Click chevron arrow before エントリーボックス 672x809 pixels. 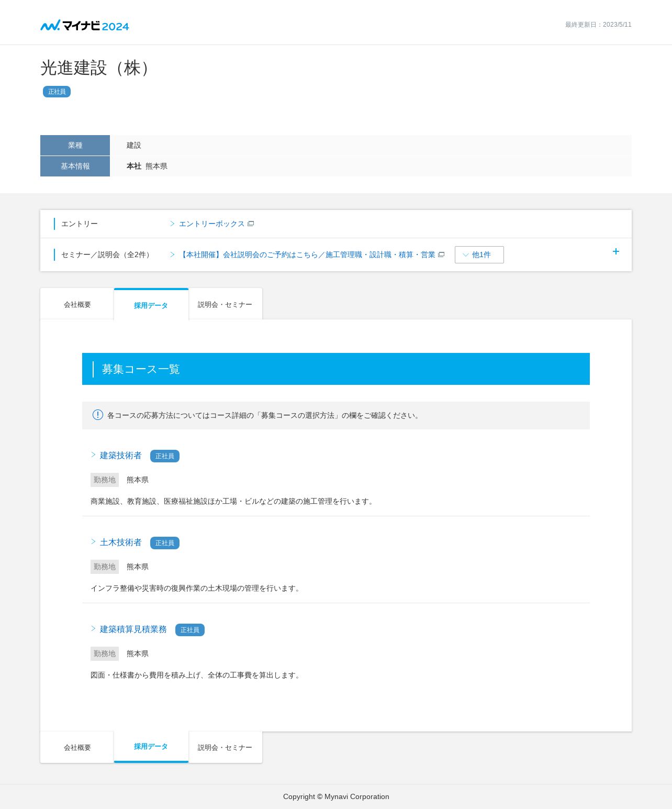(x=172, y=224)
